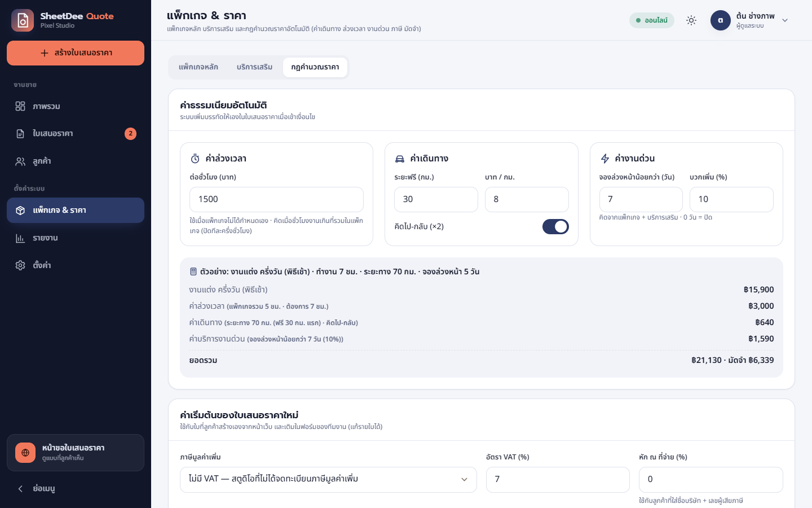Click the ลูกค้า customers sidebar icon

point(20,161)
